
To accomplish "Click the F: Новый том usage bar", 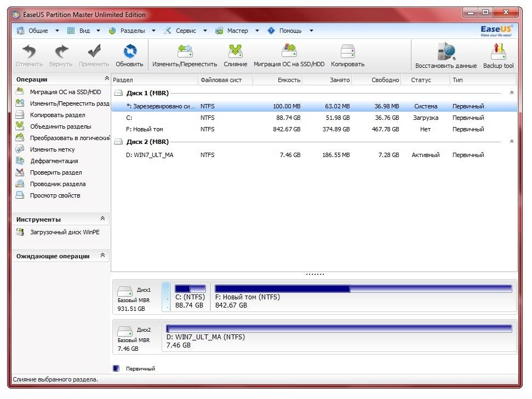I will tap(363, 289).
